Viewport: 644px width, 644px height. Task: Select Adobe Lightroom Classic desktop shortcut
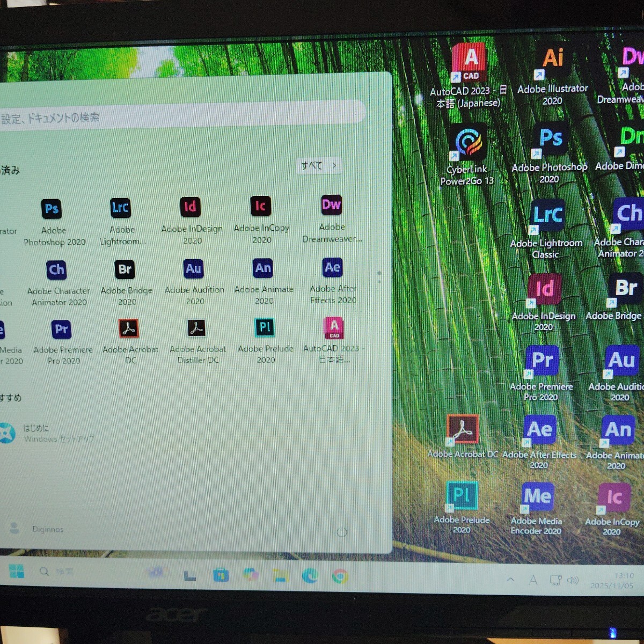pyautogui.click(x=546, y=229)
